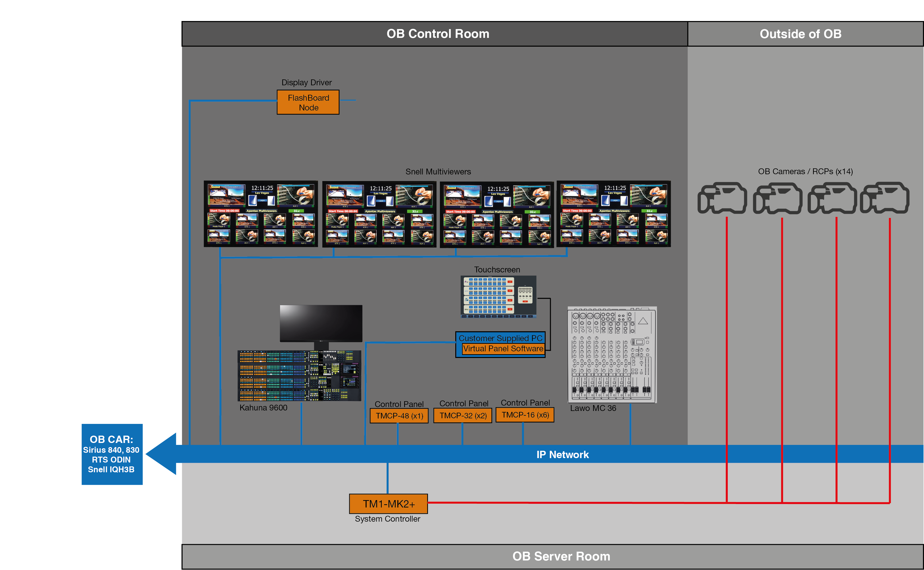Select Control Panel label above TMCP-48
Image resolution: width=924 pixels, height=570 pixels.
point(399,404)
